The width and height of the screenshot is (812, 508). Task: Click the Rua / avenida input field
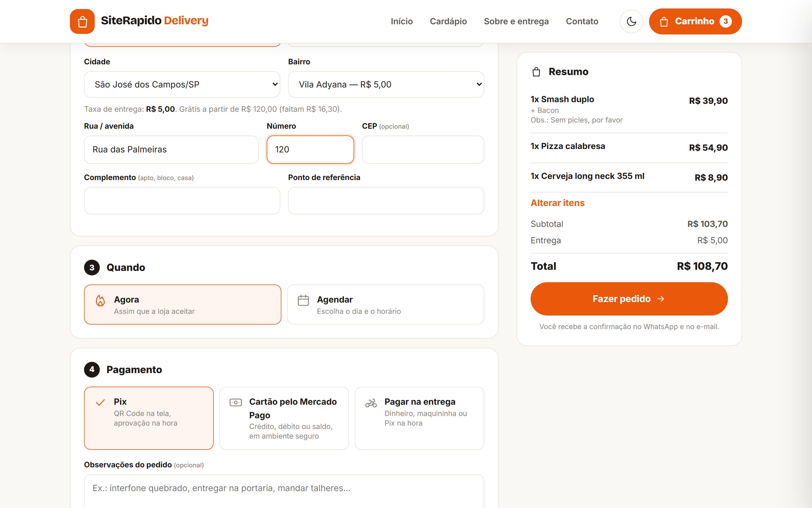click(171, 150)
